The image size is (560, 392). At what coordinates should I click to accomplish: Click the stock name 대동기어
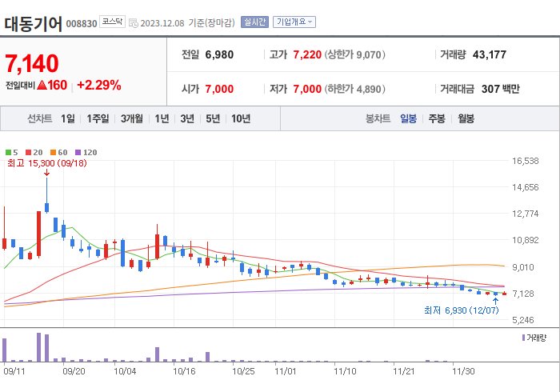[x=34, y=24]
